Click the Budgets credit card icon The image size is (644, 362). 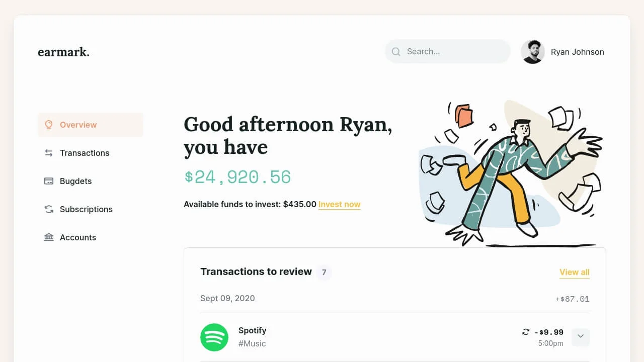pos(48,181)
